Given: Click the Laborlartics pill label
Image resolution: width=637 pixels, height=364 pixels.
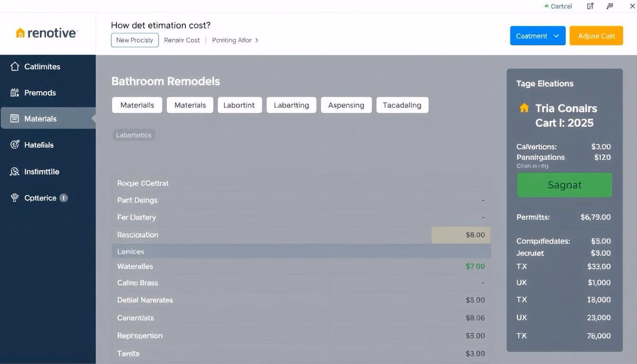Looking at the screenshot, I should pos(134,135).
